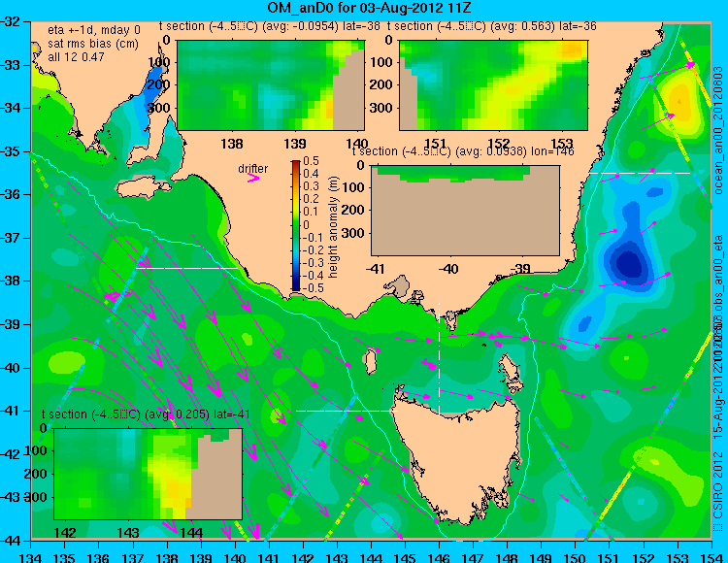The image size is (728, 563).
Task: Click the 'sat rms bias (cm)' annotation
Action: tap(93, 44)
